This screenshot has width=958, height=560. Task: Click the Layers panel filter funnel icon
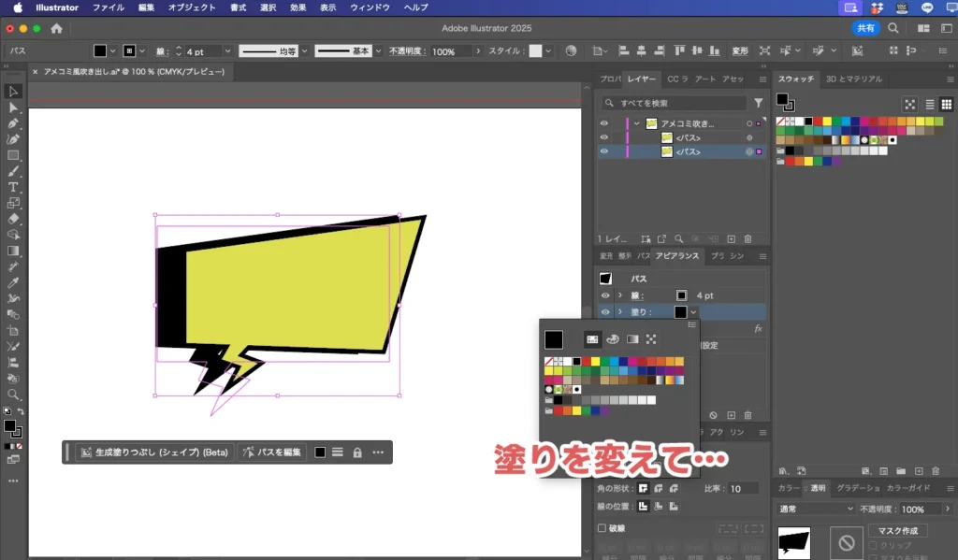[758, 103]
